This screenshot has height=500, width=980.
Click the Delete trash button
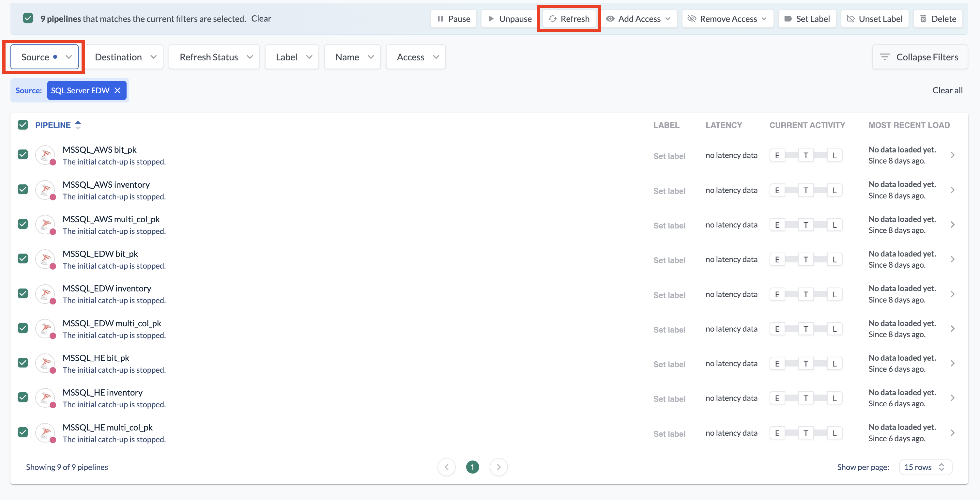point(937,19)
